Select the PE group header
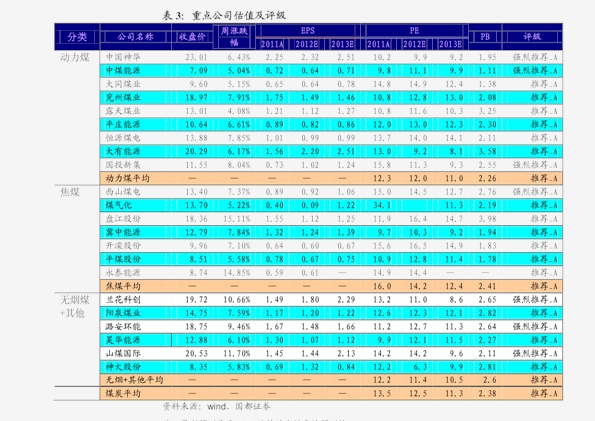The image size is (595, 421). pos(414,31)
